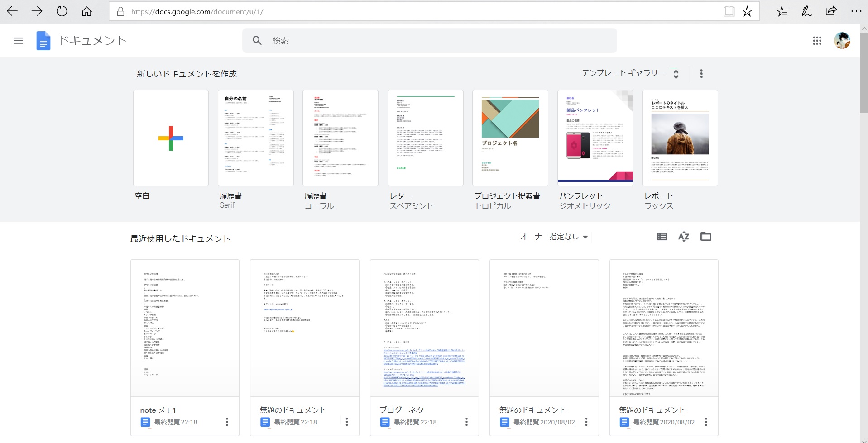Switch to list view layout
The image size is (868, 443).
(662, 236)
